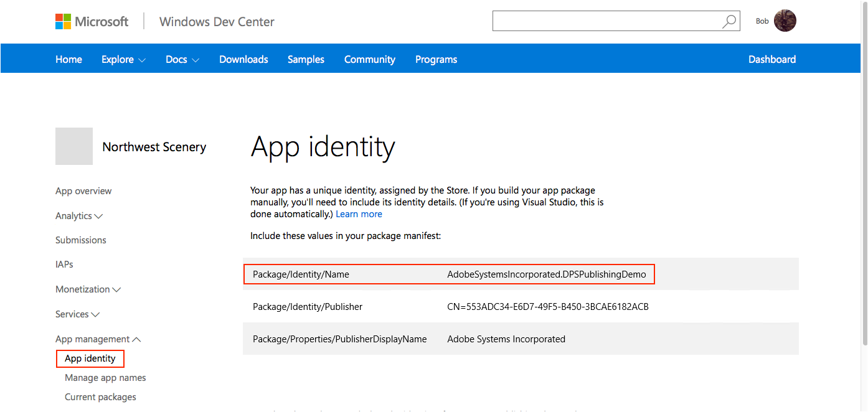Expand the Analytics section

pyautogui.click(x=79, y=216)
